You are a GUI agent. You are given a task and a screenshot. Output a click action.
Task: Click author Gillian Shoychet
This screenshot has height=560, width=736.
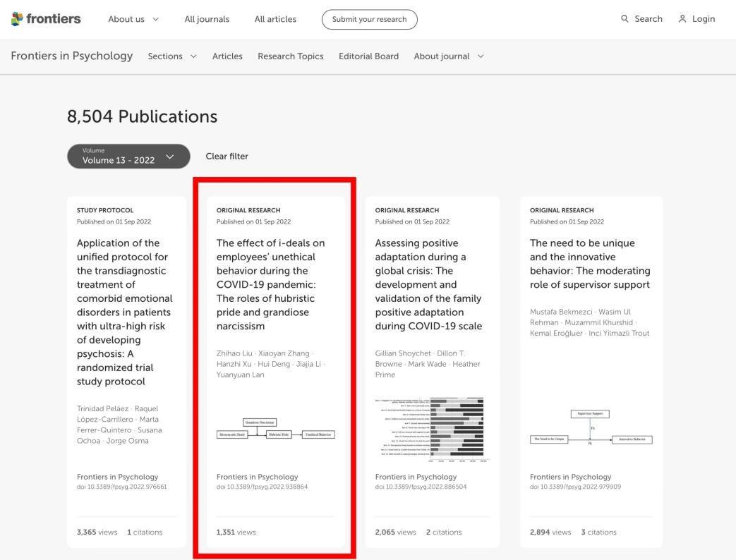(403, 353)
